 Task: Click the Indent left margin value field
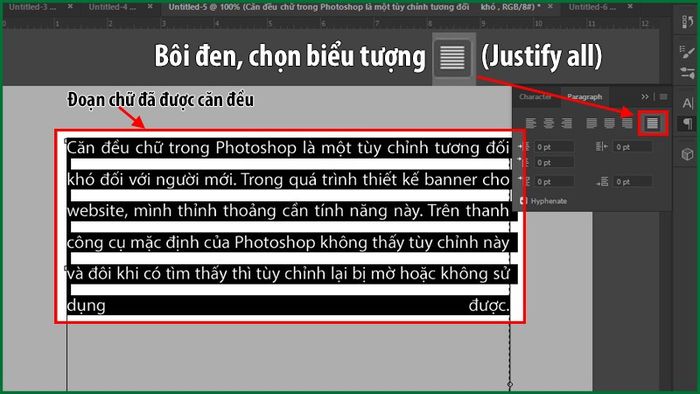(554, 147)
